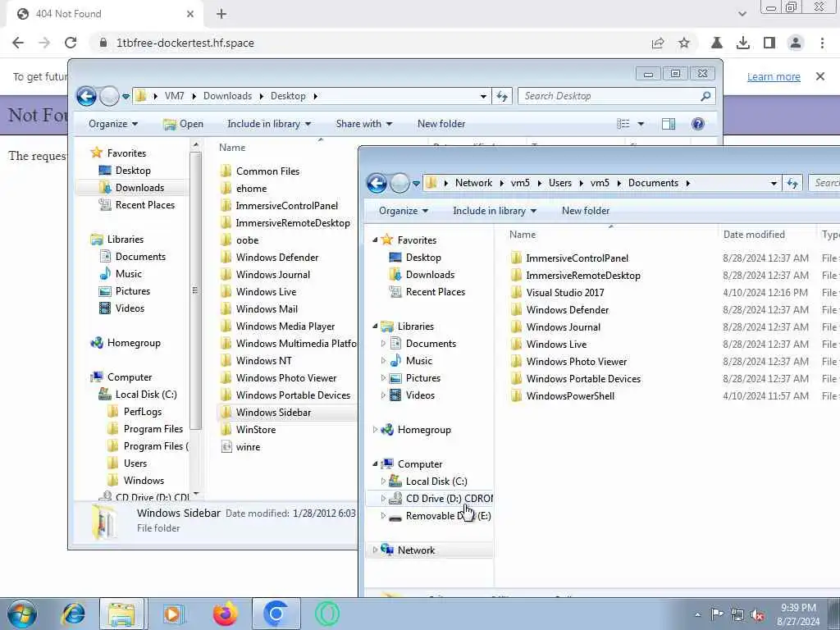The image size is (840, 630).
Task: Select Music library in Desktop window sidebar
Action: (121, 274)
